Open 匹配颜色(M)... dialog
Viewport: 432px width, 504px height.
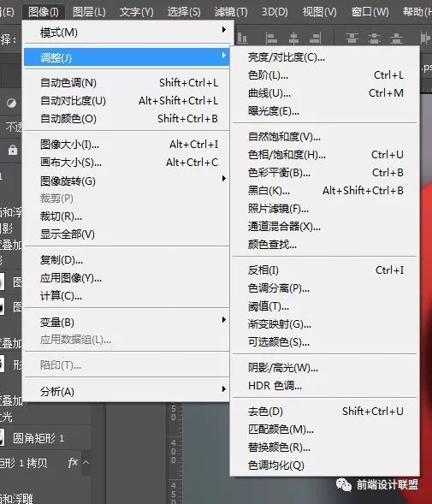(325, 429)
